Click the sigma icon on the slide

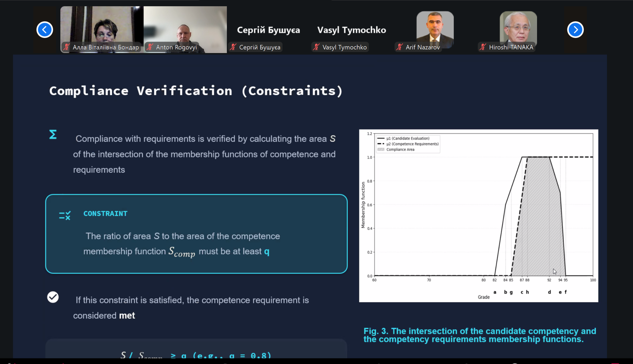point(53,134)
